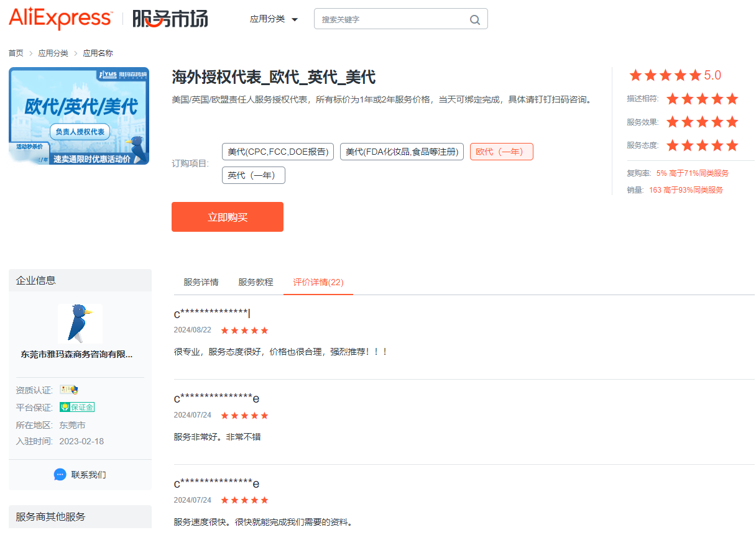Click reviewer name c**************l

pos(212,313)
